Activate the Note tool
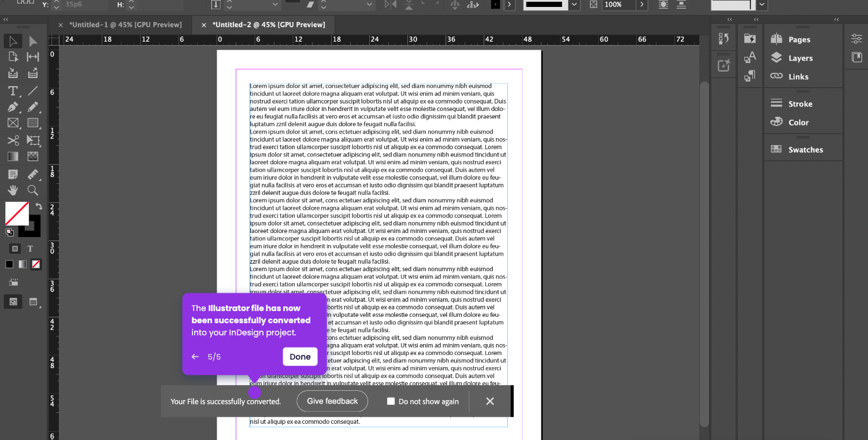This screenshot has width=868, height=440. [x=13, y=174]
